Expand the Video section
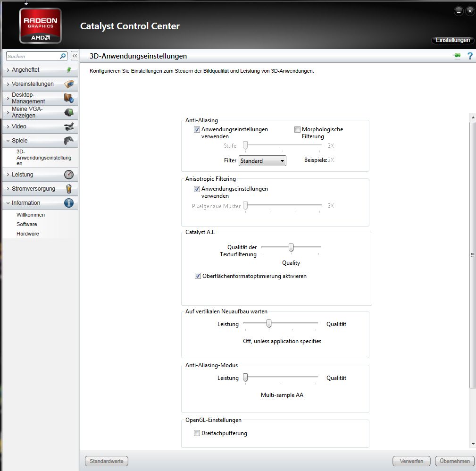The width and height of the screenshot is (476, 471). [x=8, y=126]
